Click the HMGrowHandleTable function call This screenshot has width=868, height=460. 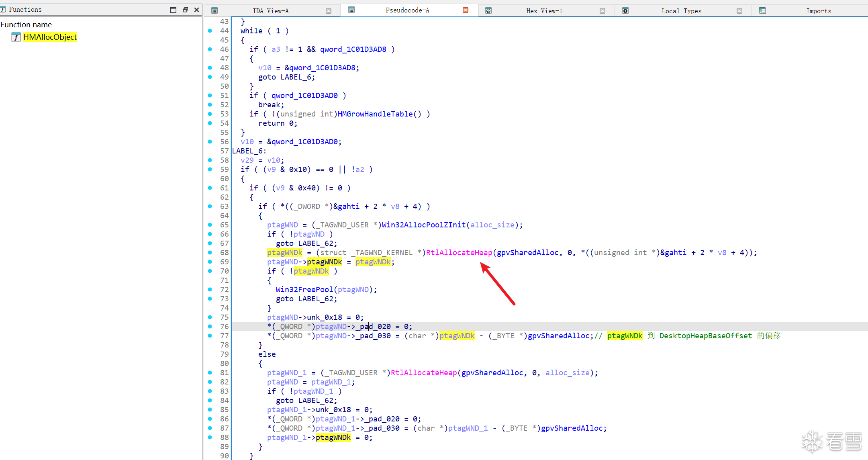(x=375, y=114)
